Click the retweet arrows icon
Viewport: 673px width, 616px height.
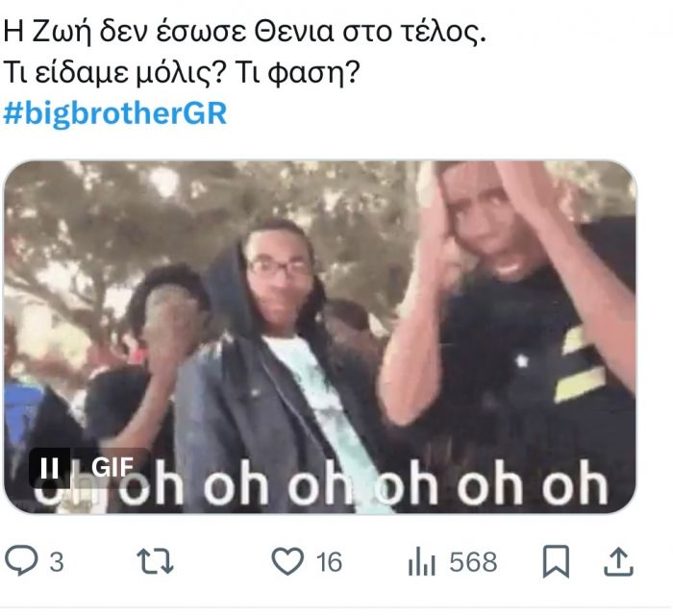[155, 561]
